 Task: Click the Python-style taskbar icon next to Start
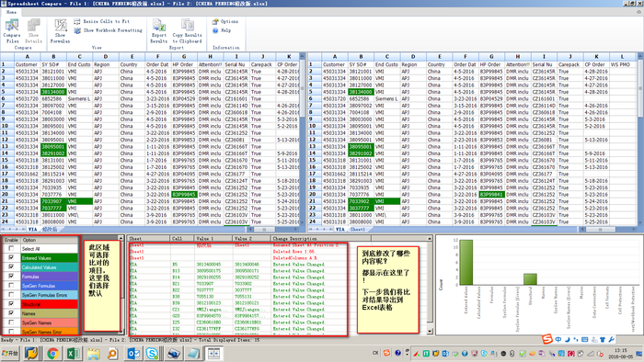click(x=31, y=354)
